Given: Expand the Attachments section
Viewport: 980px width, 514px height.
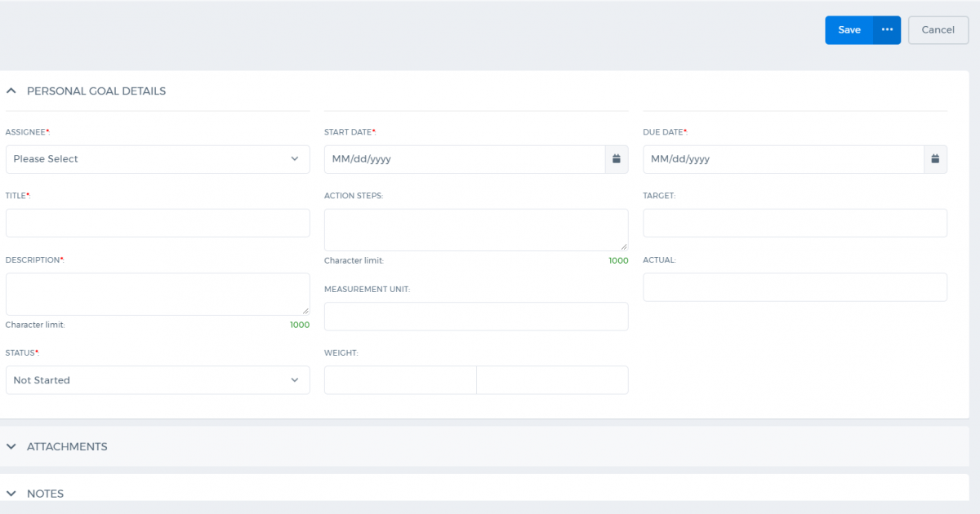Looking at the screenshot, I should pyautogui.click(x=11, y=447).
